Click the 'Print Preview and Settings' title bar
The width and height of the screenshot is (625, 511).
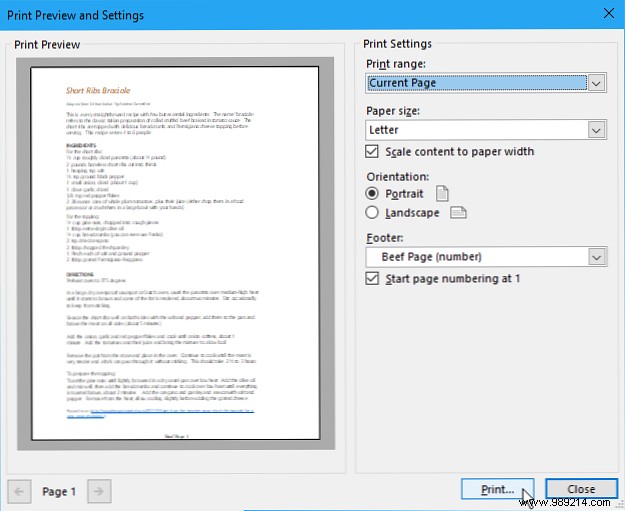coord(312,15)
